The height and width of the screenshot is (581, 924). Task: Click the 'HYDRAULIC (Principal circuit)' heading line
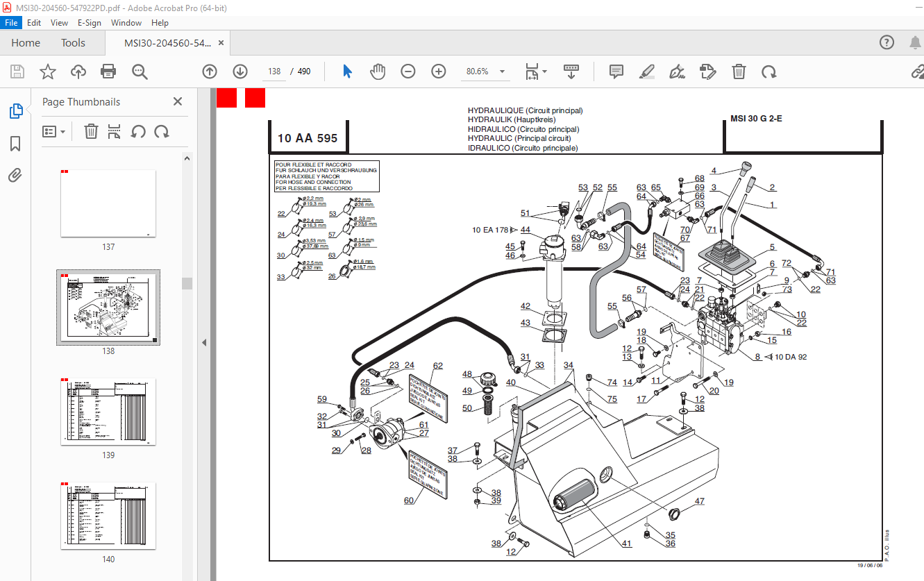point(519,138)
